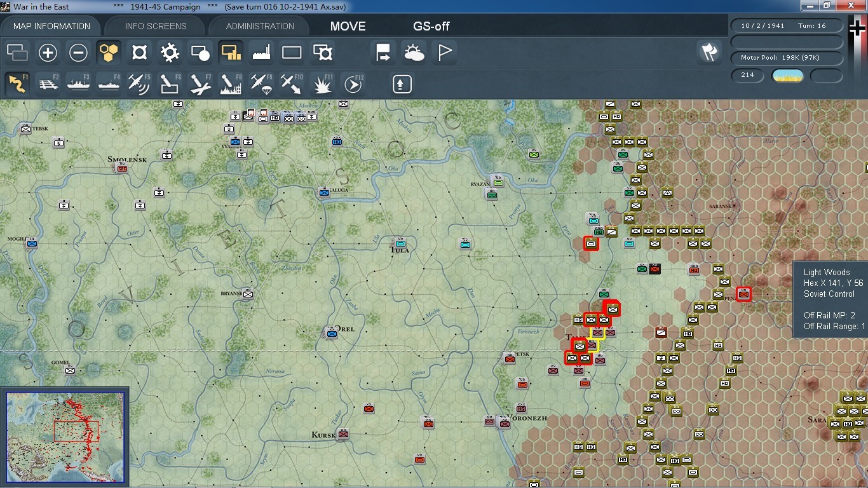Click the Soviet Control tooltip line
This screenshot has width=868, height=488.
(x=829, y=294)
